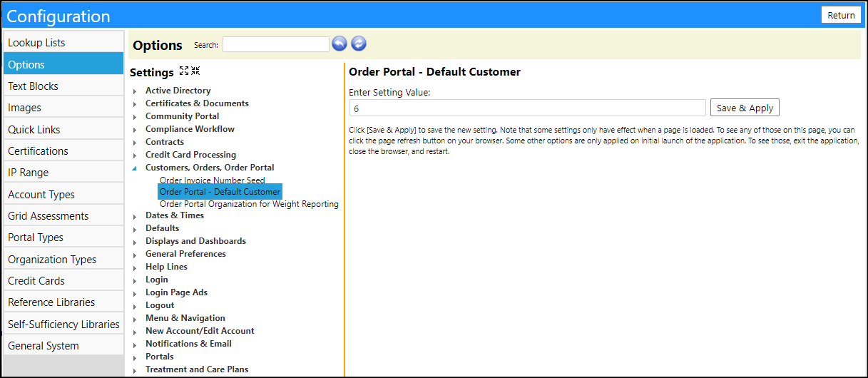Image resolution: width=868 pixels, height=378 pixels.
Task: Click Save & Apply button
Action: coord(745,108)
